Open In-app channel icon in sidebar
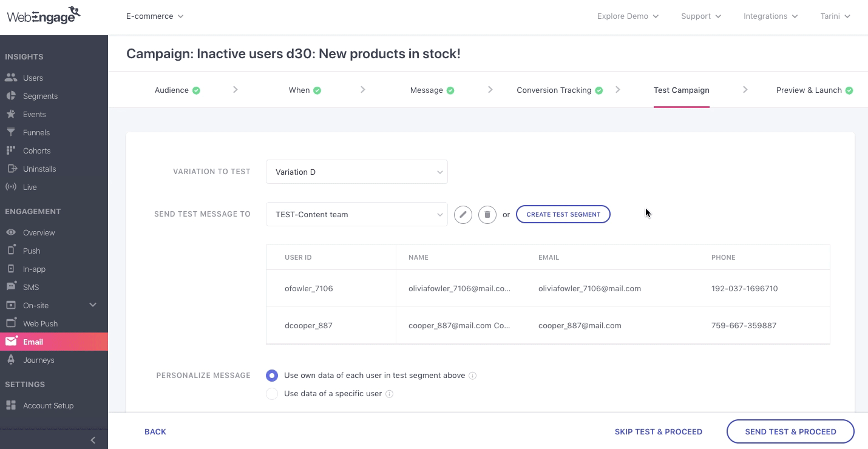The height and width of the screenshot is (449, 868). [11, 269]
